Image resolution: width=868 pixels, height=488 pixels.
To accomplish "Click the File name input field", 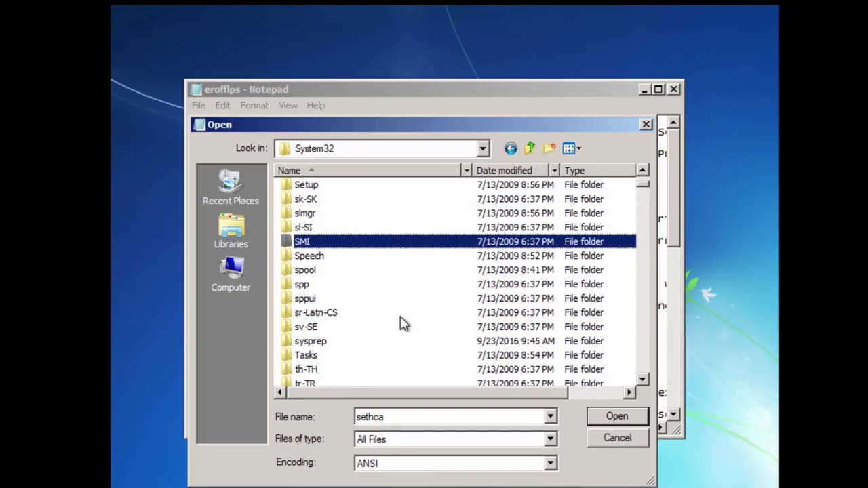I will 449,416.
